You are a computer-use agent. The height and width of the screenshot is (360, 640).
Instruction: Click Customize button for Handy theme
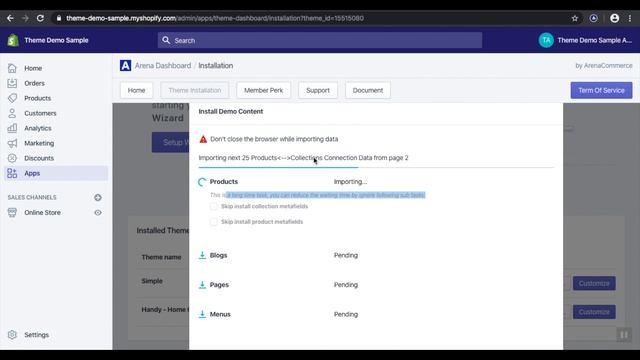594,312
